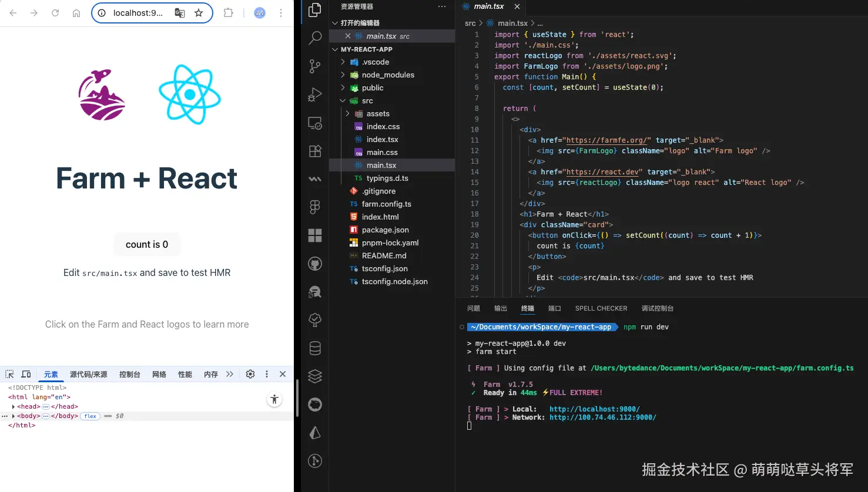Expand the body element in DOM tree
Screen dimensions: 868x492
pyautogui.click(x=14, y=416)
